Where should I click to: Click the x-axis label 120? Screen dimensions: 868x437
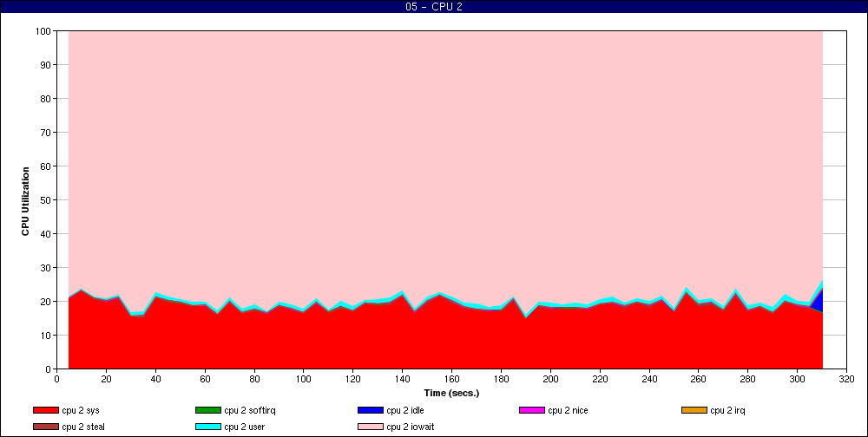pyautogui.click(x=352, y=379)
